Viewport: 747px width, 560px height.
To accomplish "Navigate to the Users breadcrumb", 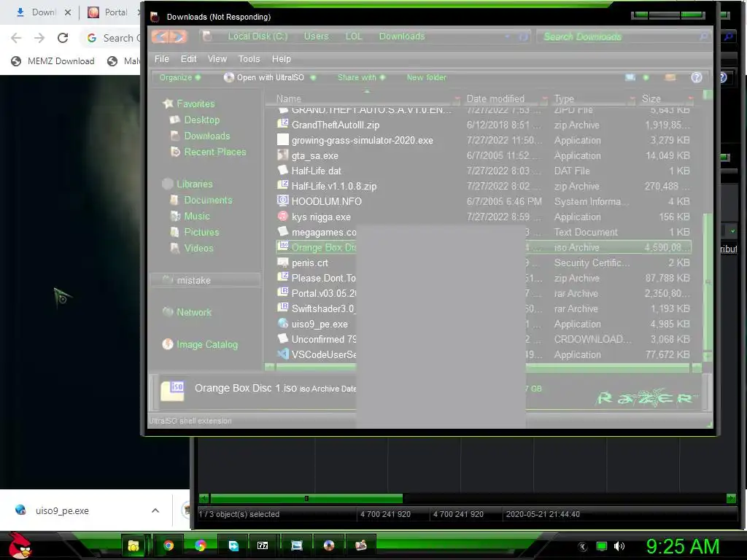I will 317,36.
